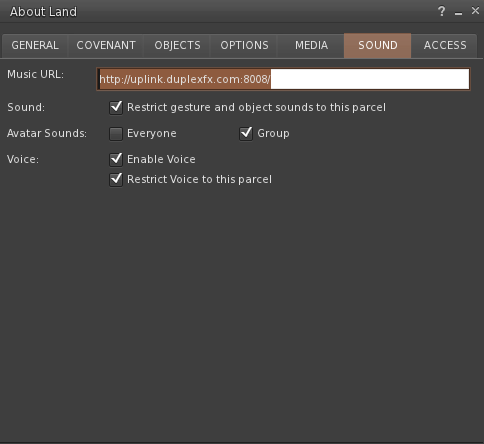Uncheck Restrict gesture and object sounds checkbox

click(x=116, y=107)
